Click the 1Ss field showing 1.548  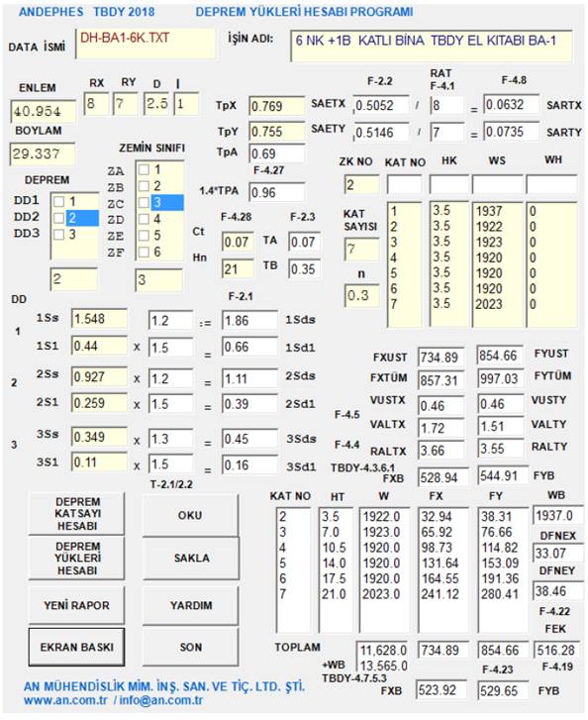pyautogui.click(x=99, y=318)
